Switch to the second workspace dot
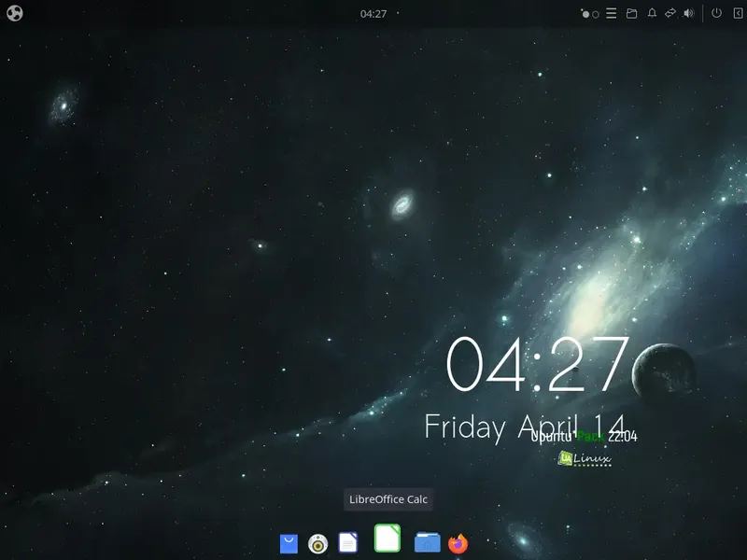 point(596,14)
